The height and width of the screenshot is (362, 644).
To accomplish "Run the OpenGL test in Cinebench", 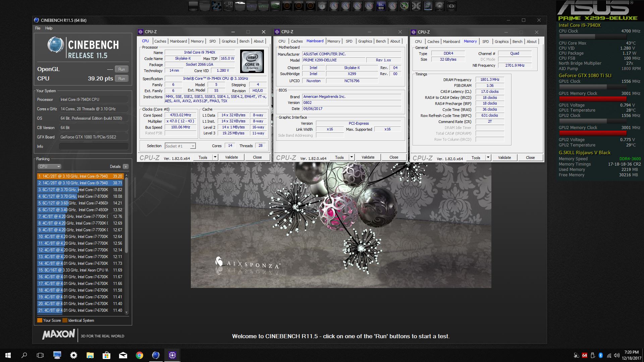I will tap(122, 69).
